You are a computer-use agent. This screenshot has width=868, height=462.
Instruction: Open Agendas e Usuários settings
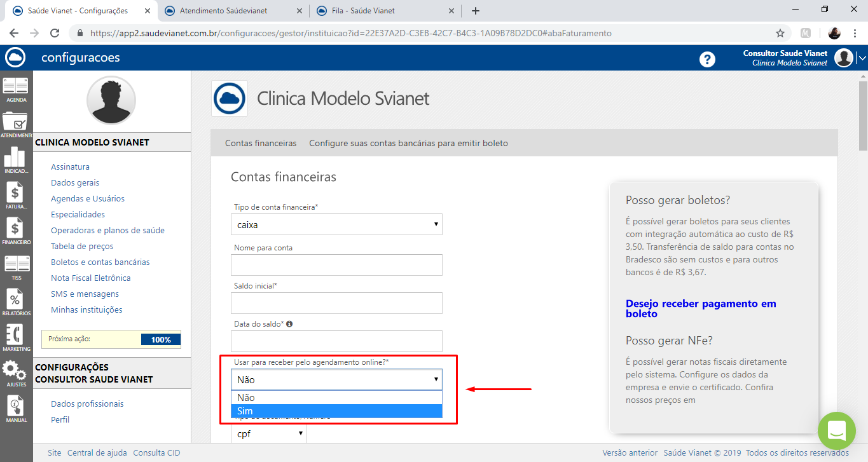coord(88,198)
